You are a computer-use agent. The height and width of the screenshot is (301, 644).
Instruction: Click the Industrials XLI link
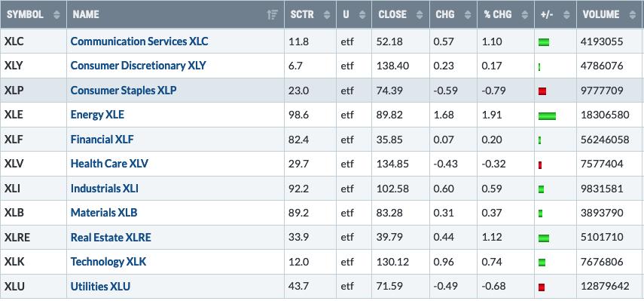pyautogui.click(x=105, y=189)
